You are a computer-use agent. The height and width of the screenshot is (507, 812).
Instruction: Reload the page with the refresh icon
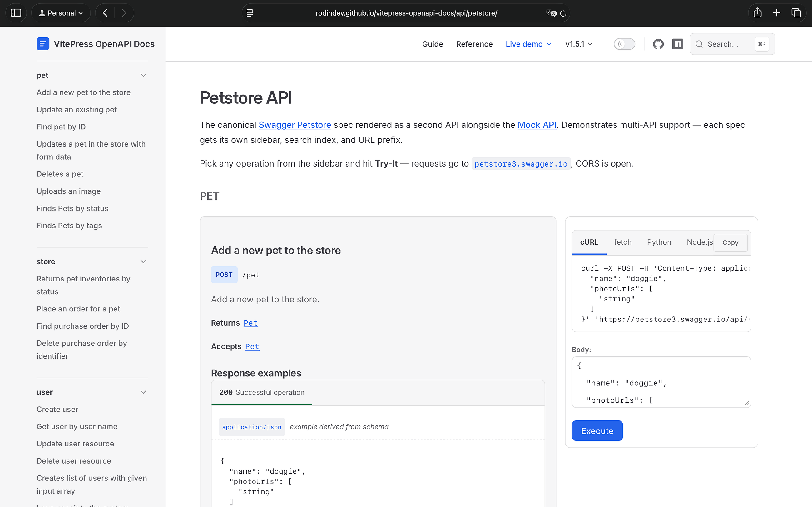563,13
